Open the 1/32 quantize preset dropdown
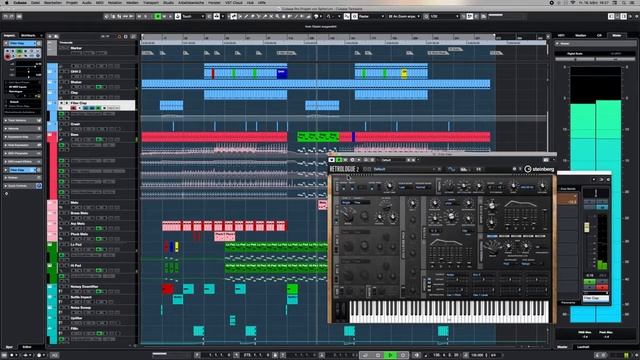This screenshot has width=640, height=360. coord(444,16)
